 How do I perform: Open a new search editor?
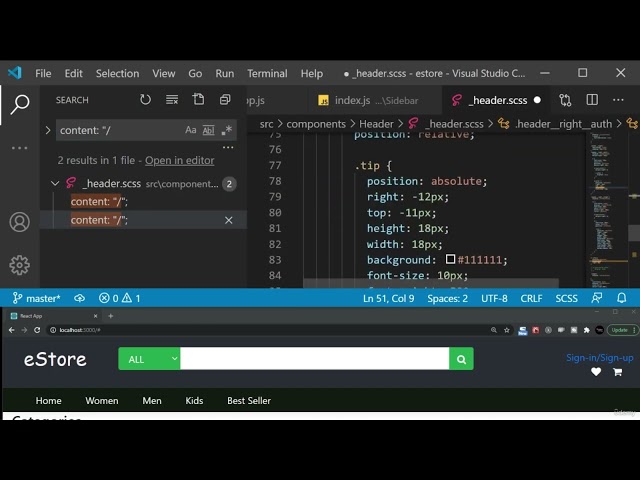pos(198,100)
